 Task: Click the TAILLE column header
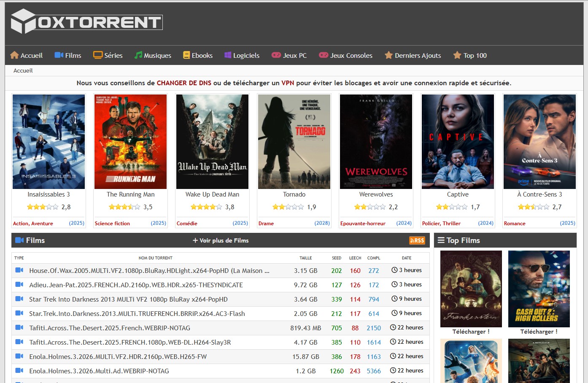[306, 258]
